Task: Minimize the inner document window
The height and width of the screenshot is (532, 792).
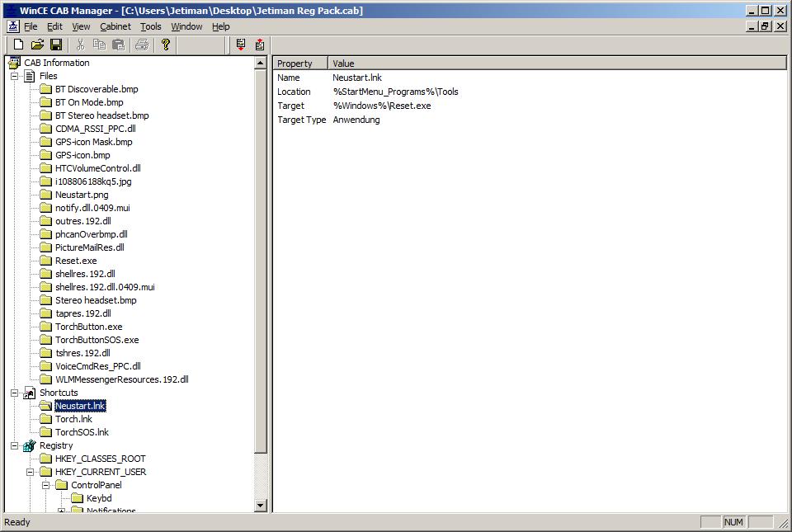Action: (752, 26)
